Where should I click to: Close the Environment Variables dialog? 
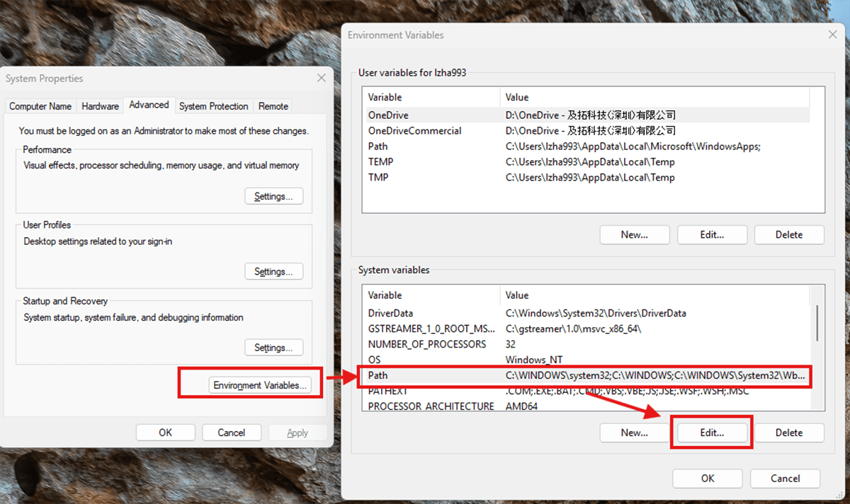point(832,35)
